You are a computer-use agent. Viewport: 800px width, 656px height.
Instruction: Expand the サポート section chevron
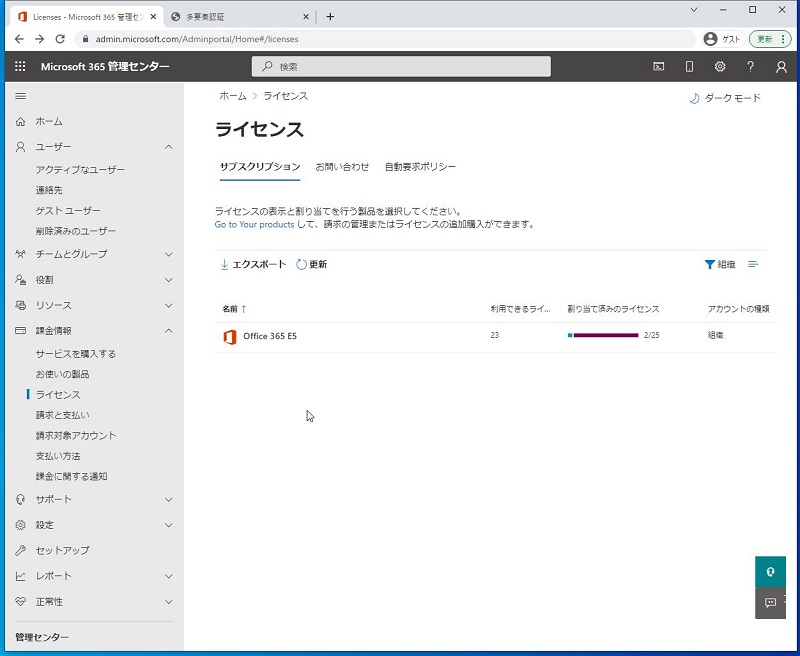coord(169,499)
